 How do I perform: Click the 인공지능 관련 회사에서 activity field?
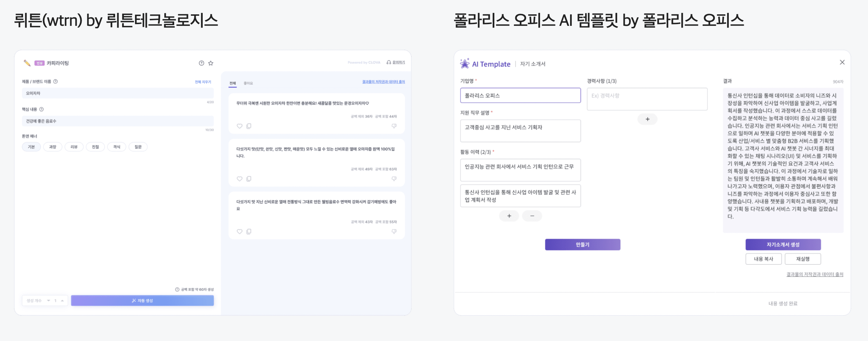[x=521, y=170]
